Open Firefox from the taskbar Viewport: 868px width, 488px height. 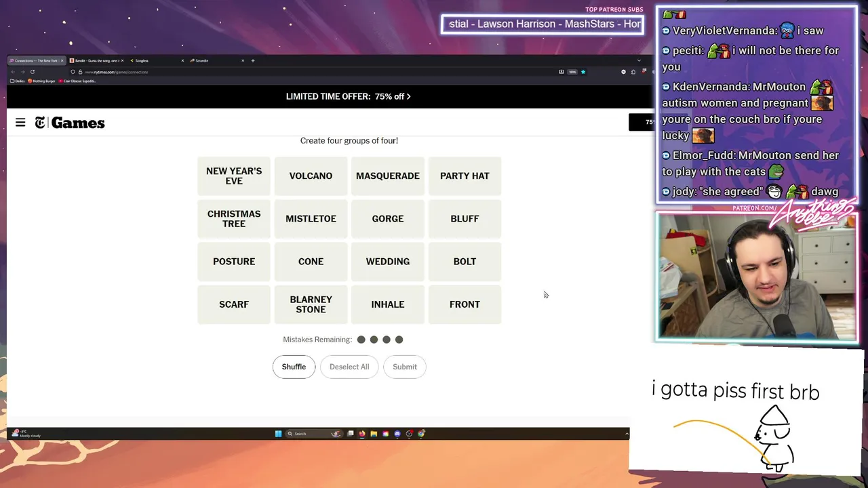(362, 434)
